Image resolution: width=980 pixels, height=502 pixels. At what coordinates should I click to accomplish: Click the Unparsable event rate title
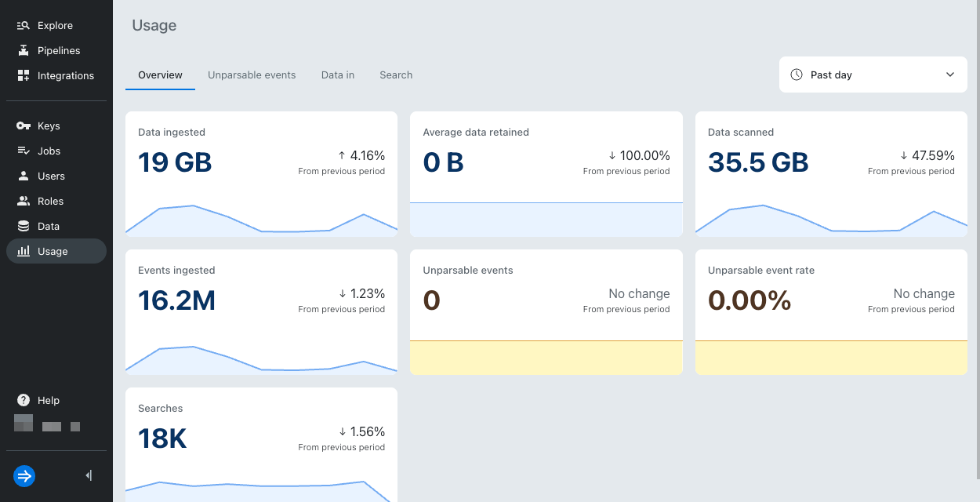coord(761,271)
